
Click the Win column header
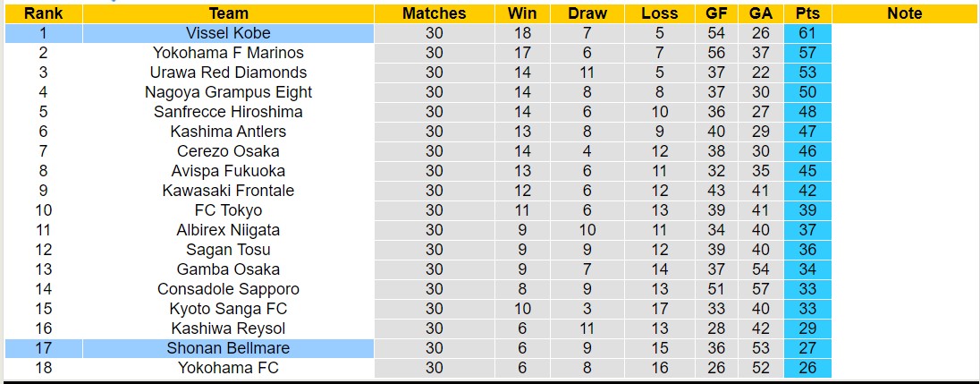coord(522,13)
